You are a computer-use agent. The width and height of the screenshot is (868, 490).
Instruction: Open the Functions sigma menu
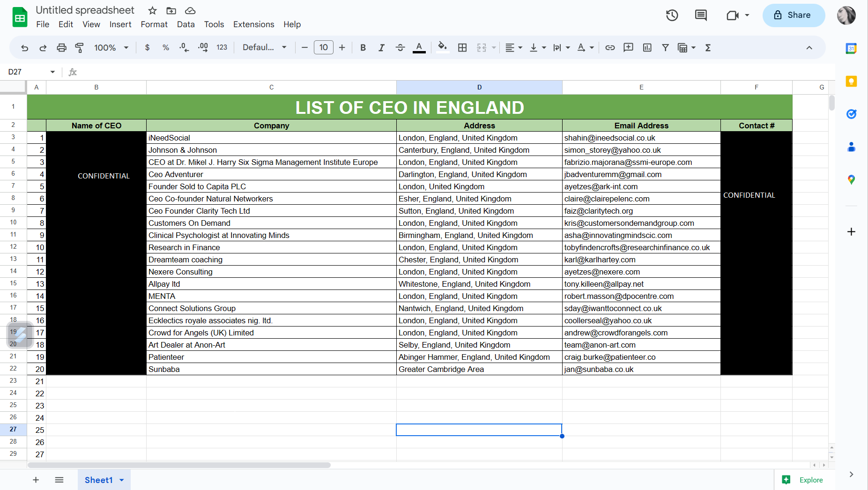(x=708, y=48)
